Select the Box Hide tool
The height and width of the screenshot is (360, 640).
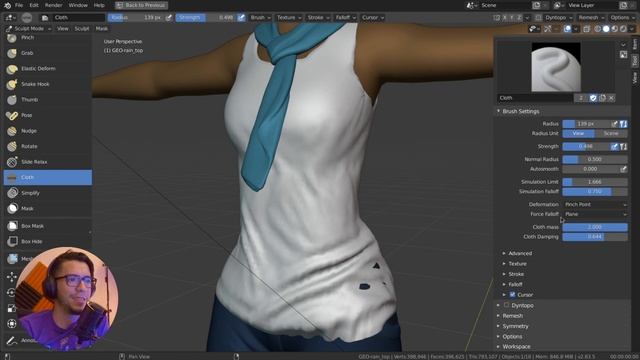tap(48, 241)
